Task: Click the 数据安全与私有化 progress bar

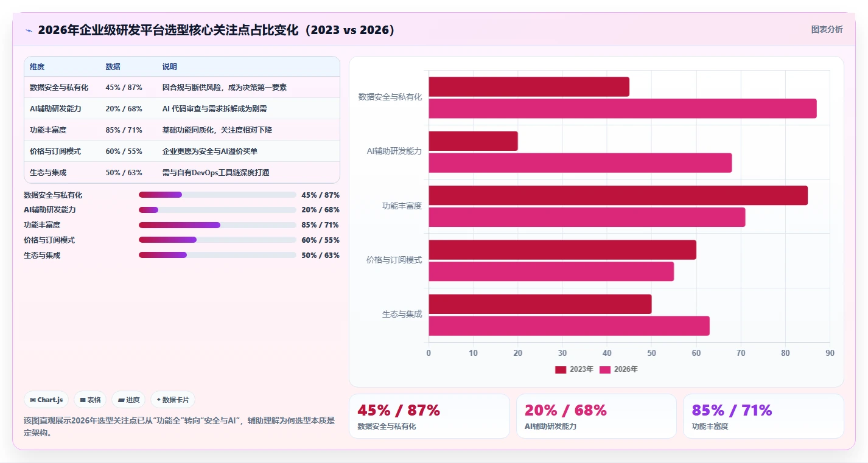Action: (x=217, y=195)
